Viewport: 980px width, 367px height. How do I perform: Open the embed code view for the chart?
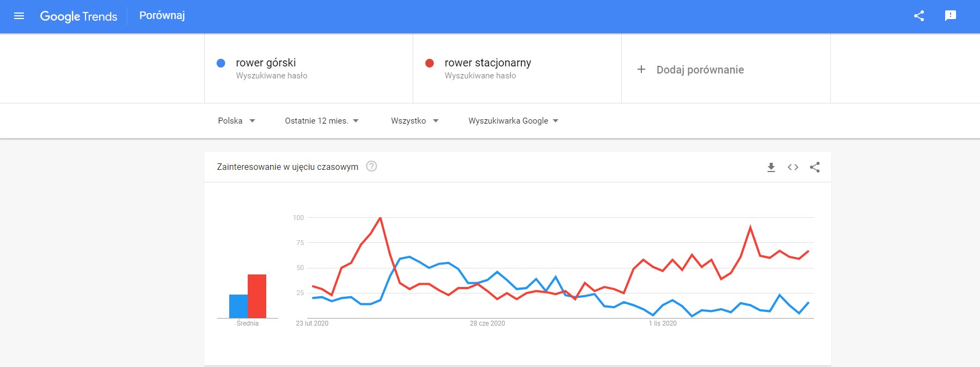793,168
